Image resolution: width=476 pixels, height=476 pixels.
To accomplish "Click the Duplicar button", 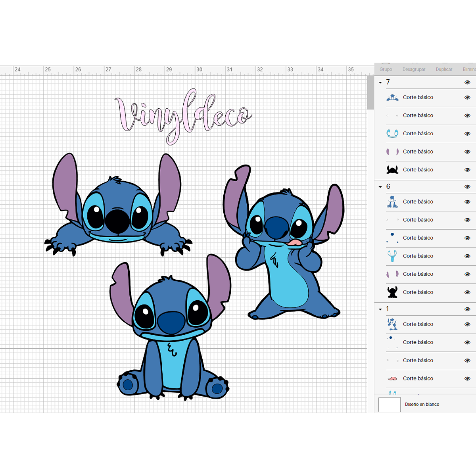I will (443, 69).
